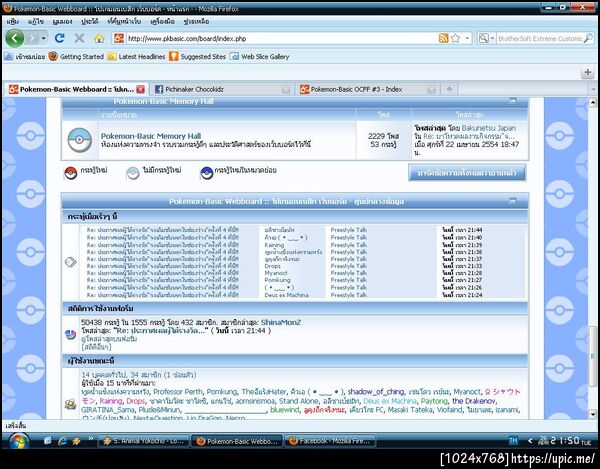Click the recent posts tag icon
Image resolution: width=600 pixels, height=469 pixels.
(70, 262)
